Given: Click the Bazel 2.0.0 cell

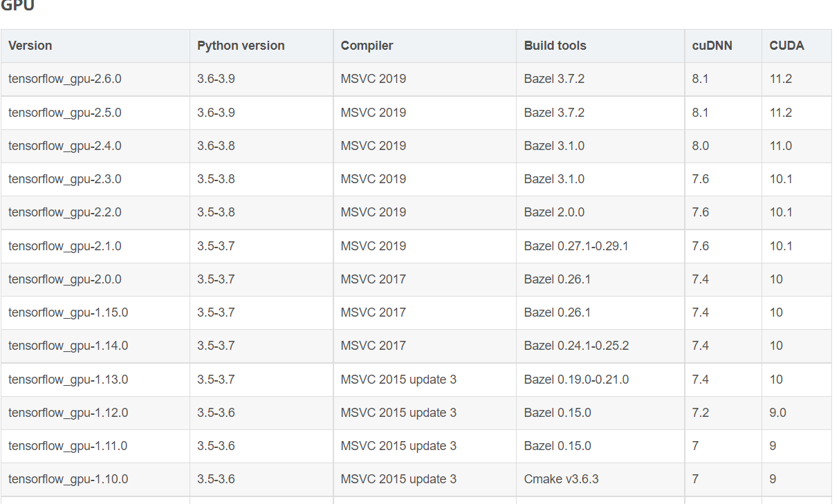Looking at the screenshot, I should click(x=600, y=212).
